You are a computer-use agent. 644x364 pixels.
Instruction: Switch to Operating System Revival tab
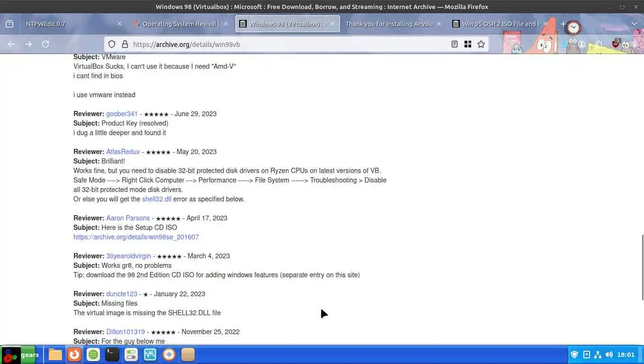[x=180, y=24]
